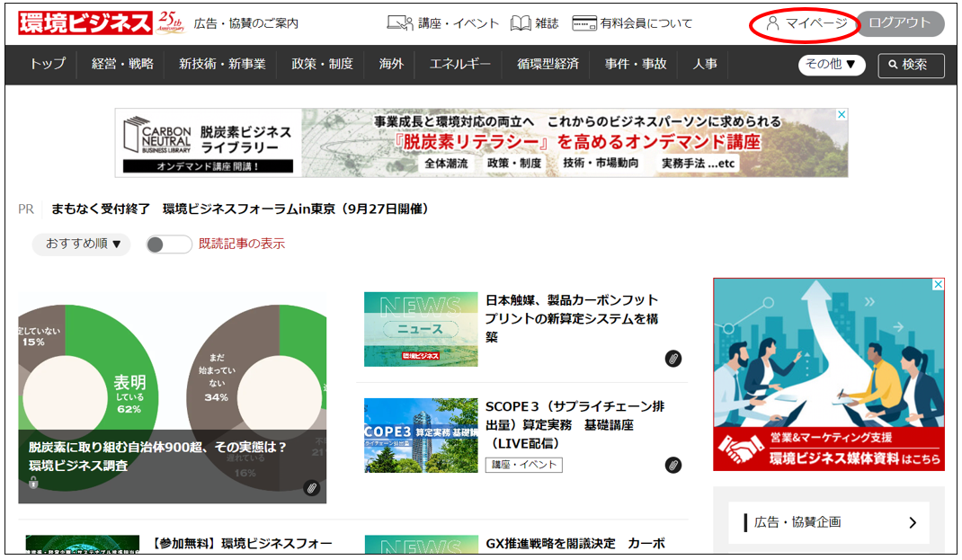
Task: Open SCOPE3 算定実務 基礎講座 headline
Action: tap(575, 424)
